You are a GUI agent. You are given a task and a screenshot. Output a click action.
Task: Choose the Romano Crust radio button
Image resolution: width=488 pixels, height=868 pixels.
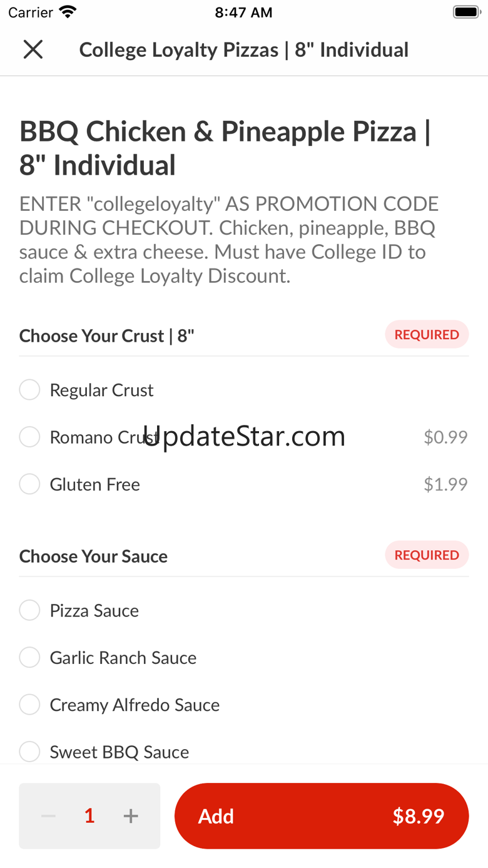coord(29,437)
